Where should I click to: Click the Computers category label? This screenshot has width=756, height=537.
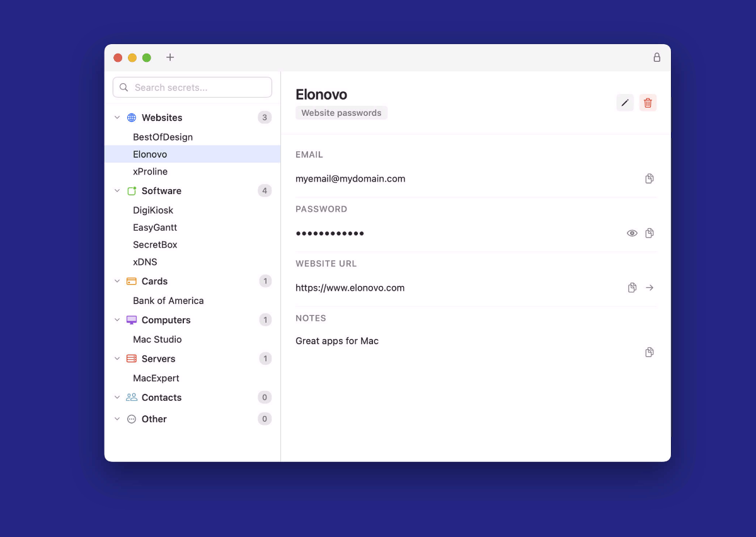166,320
